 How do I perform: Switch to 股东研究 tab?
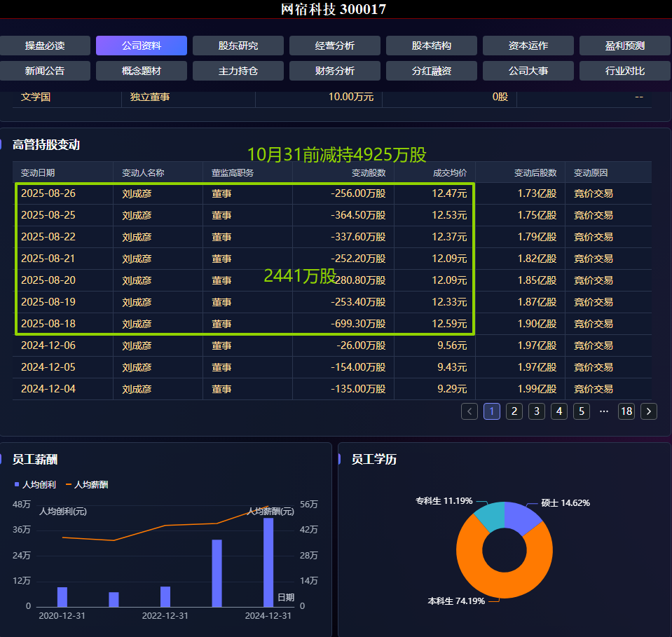tap(238, 46)
